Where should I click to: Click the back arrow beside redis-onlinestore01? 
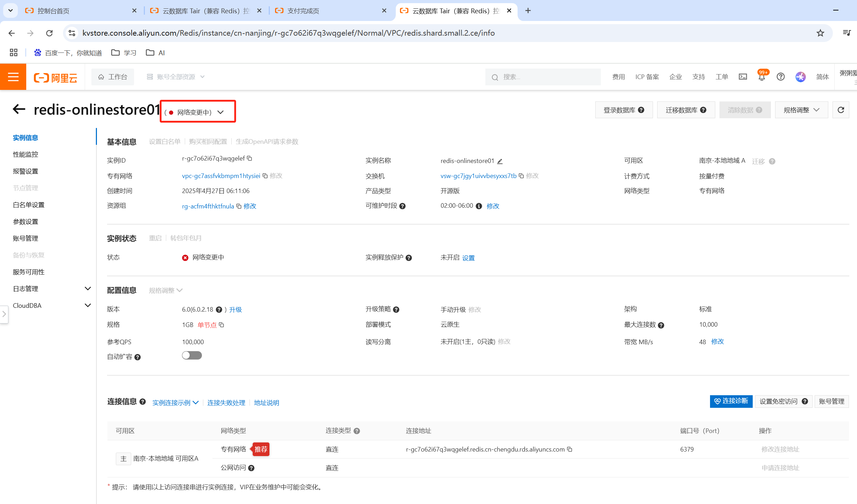pyautogui.click(x=19, y=109)
